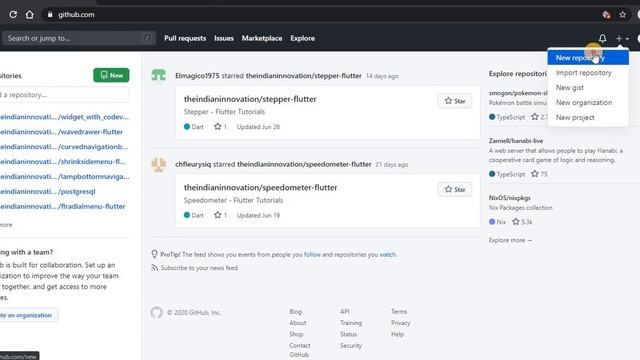Open the postgresql repository link
This screenshot has width=640, height=360.
47,191
